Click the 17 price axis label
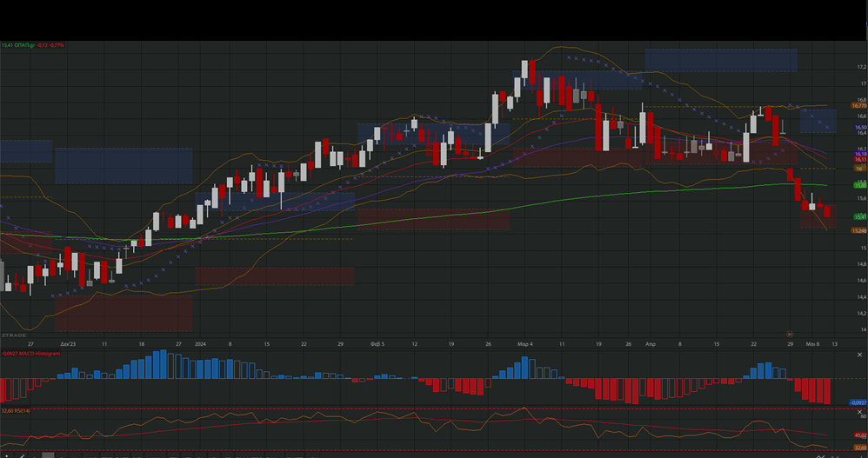 point(864,83)
